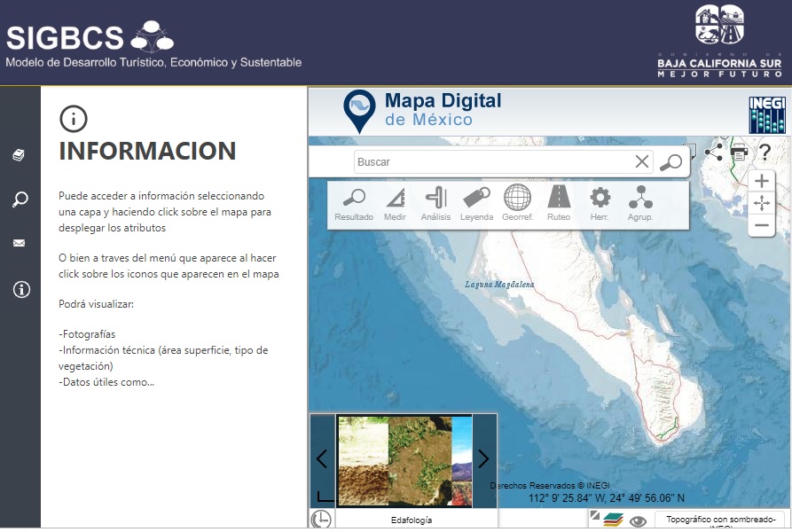Open the Topográfico con sombreado base map selector
Image resolution: width=792 pixels, height=532 pixels.
tap(721, 521)
